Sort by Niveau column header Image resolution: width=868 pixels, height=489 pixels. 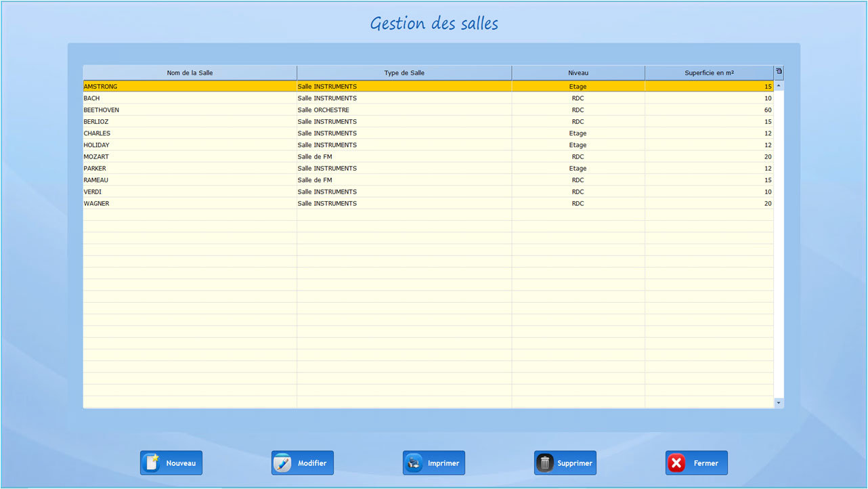578,73
